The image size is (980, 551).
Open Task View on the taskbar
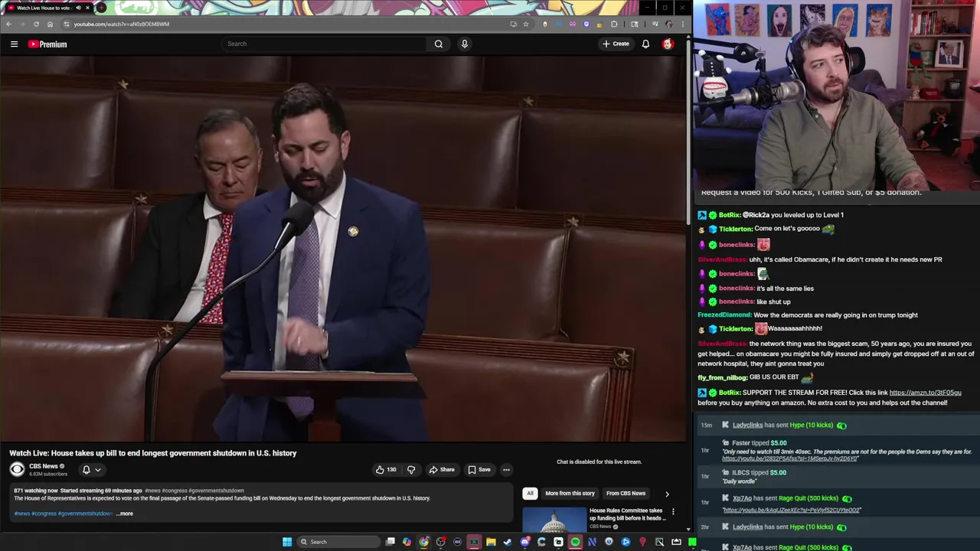(390, 542)
